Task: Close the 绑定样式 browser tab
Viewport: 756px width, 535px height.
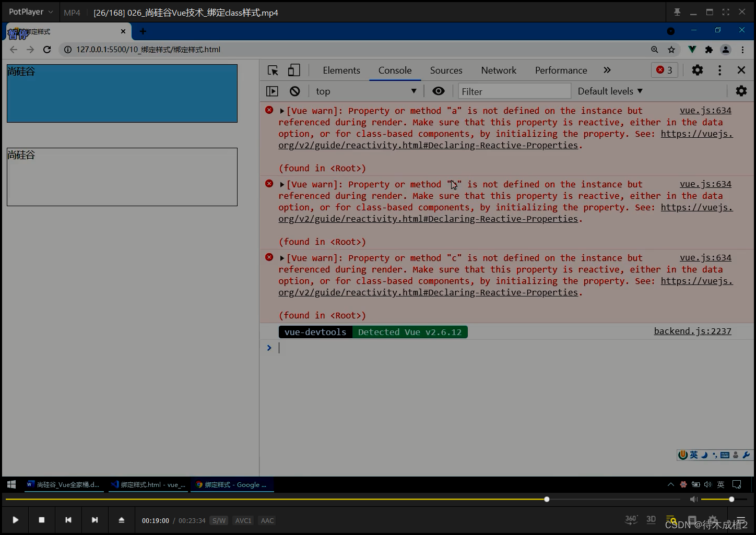Action: coord(123,31)
